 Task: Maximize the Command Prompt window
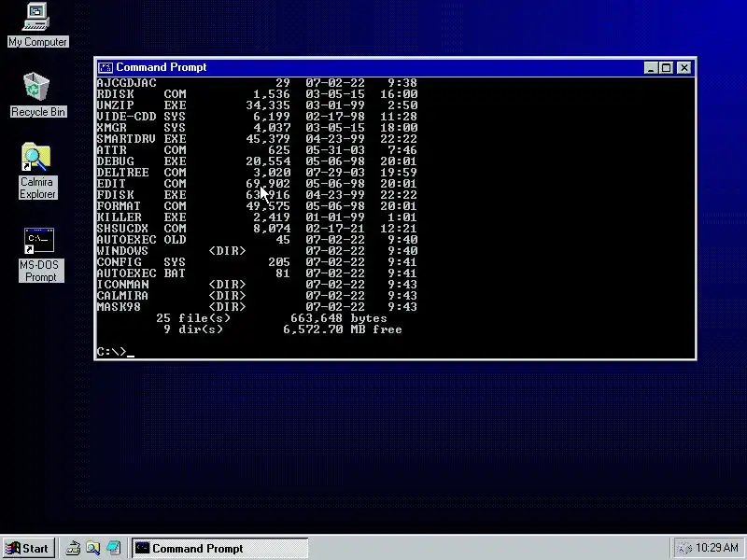click(666, 67)
